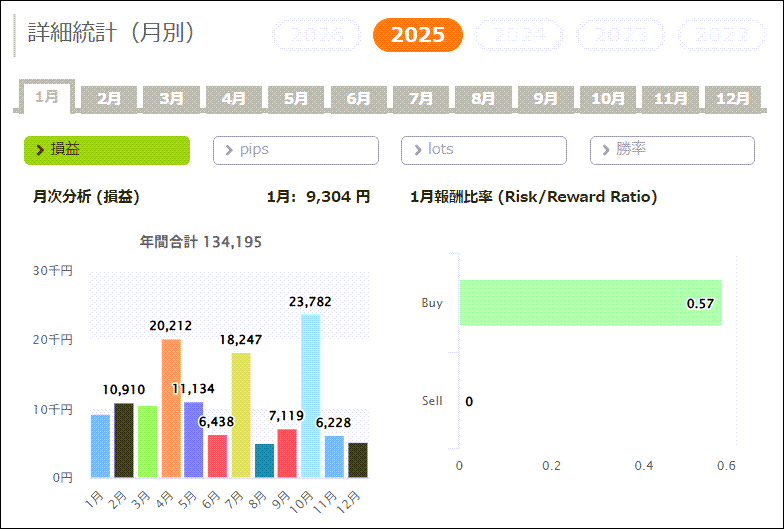Viewport: 784px width, 529px height.
Task: Click the green Buy bar showing 0.57
Action: coord(590,303)
